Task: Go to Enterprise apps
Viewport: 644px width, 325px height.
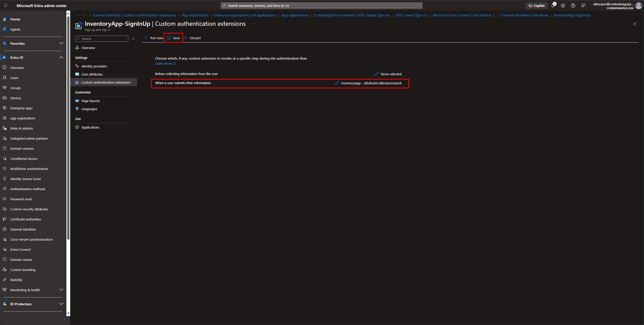Action: pyautogui.click(x=21, y=108)
